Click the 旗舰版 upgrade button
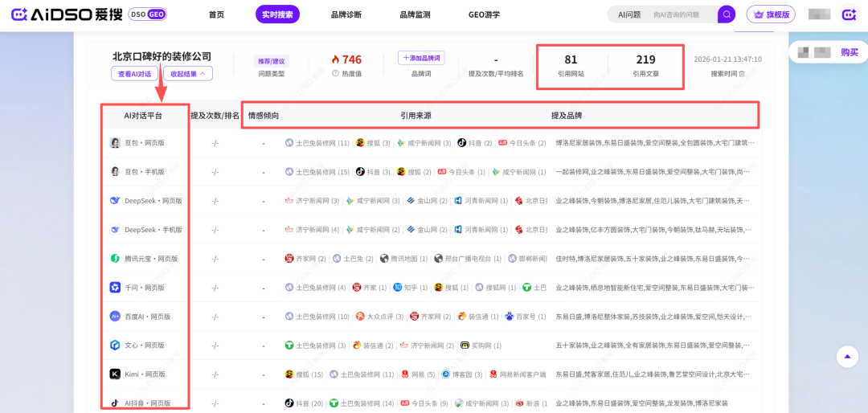Image resolution: width=868 pixels, height=413 pixels. (771, 14)
